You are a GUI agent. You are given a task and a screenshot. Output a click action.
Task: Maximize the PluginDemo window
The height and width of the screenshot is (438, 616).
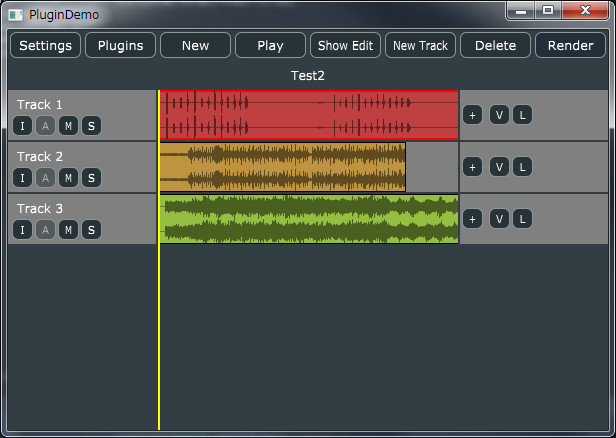pos(548,11)
